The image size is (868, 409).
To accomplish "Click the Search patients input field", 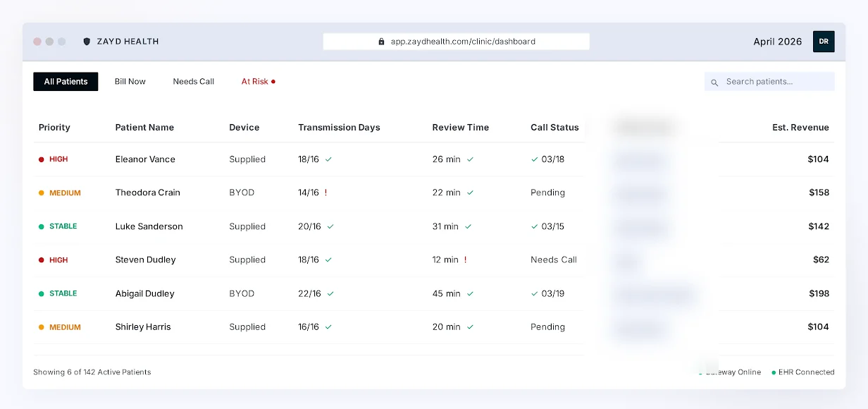I will point(769,82).
